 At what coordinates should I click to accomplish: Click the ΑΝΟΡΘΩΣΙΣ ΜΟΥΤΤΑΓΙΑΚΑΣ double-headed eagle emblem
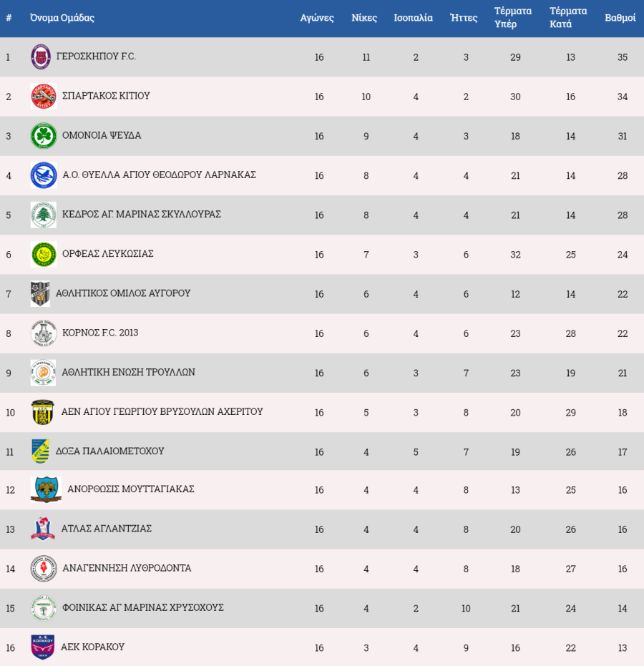pyautogui.click(x=46, y=489)
